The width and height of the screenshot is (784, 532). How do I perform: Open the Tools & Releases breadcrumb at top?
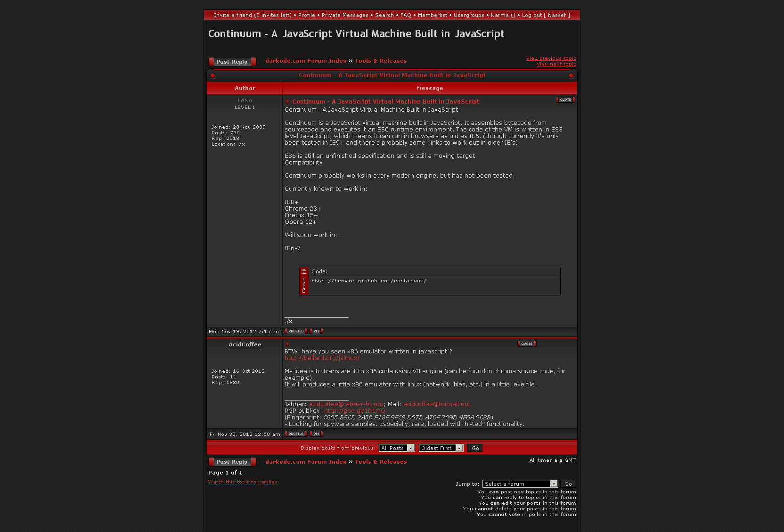click(x=381, y=61)
